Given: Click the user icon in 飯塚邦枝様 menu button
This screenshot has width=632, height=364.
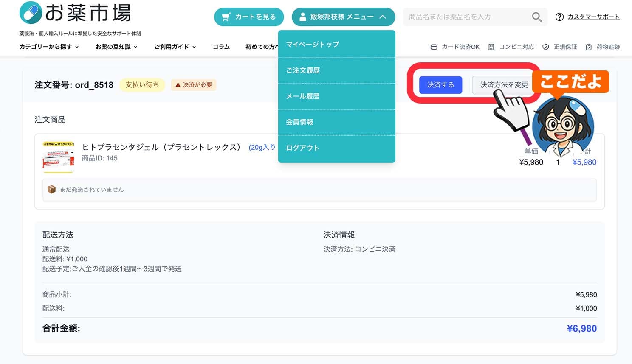Looking at the screenshot, I should 303,17.
